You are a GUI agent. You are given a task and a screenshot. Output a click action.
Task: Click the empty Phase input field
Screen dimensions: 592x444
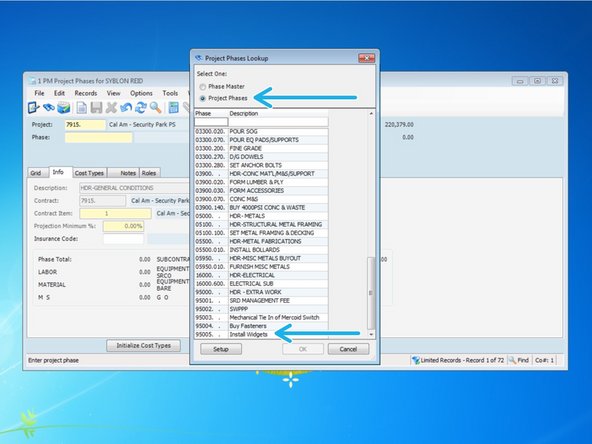[x=99, y=137]
